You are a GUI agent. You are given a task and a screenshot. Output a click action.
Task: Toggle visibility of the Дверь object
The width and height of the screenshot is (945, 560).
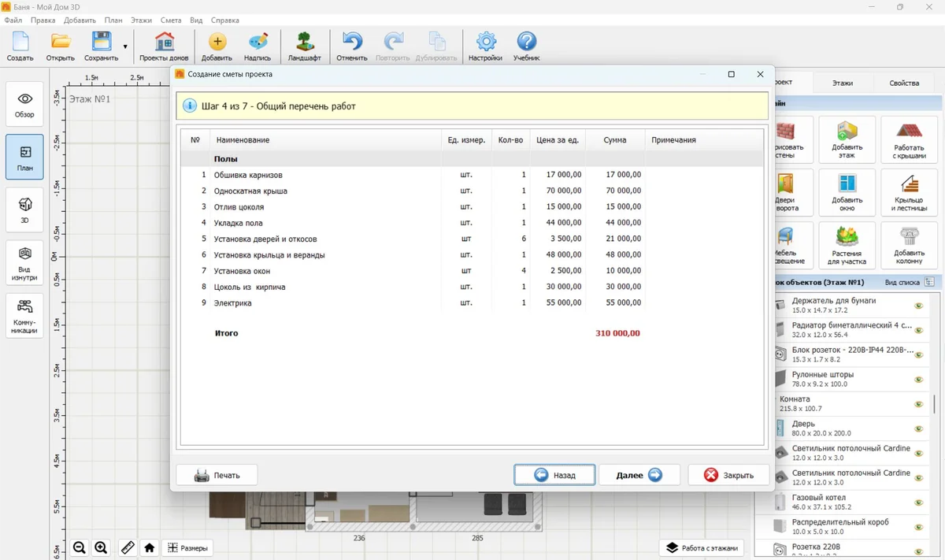[918, 429]
